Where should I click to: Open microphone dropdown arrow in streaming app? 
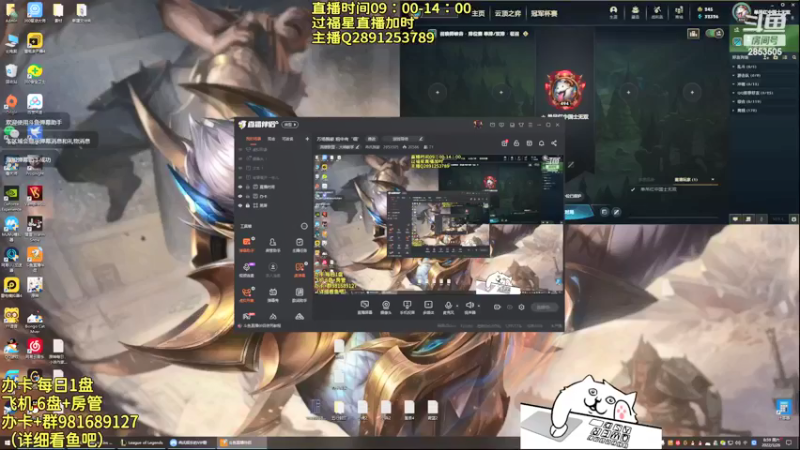(x=457, y=306)
